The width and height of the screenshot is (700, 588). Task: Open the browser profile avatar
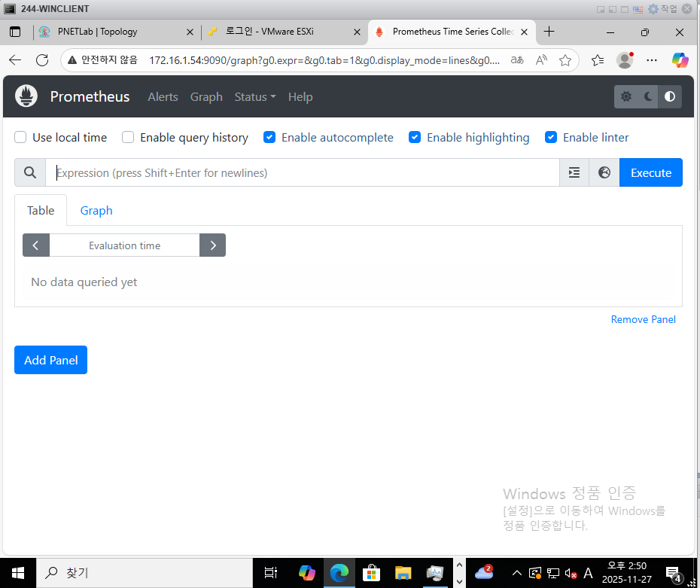625,59
